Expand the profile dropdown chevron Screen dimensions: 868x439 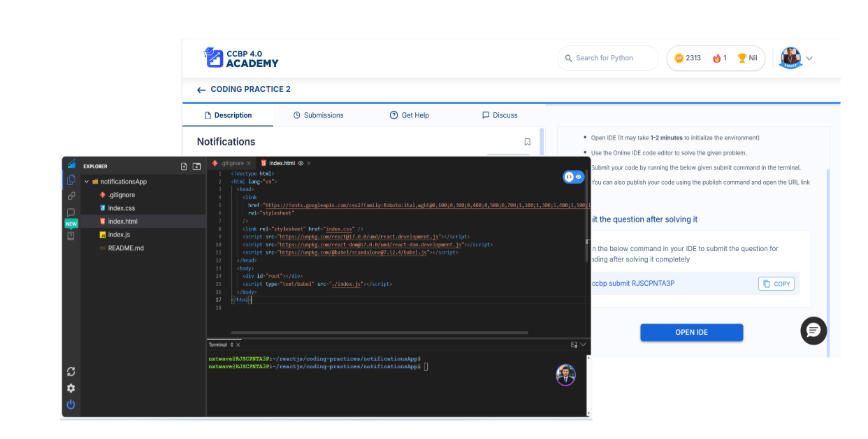(809, 58)
